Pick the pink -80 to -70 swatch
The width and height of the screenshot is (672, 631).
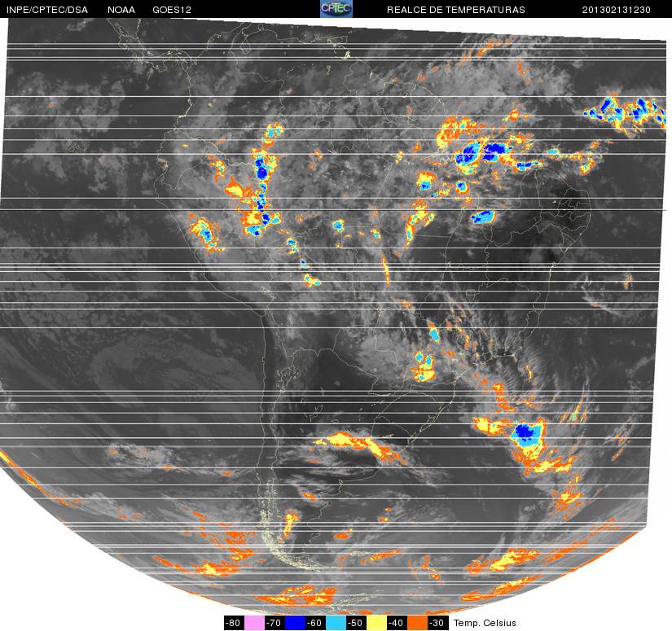pos(253,623)
